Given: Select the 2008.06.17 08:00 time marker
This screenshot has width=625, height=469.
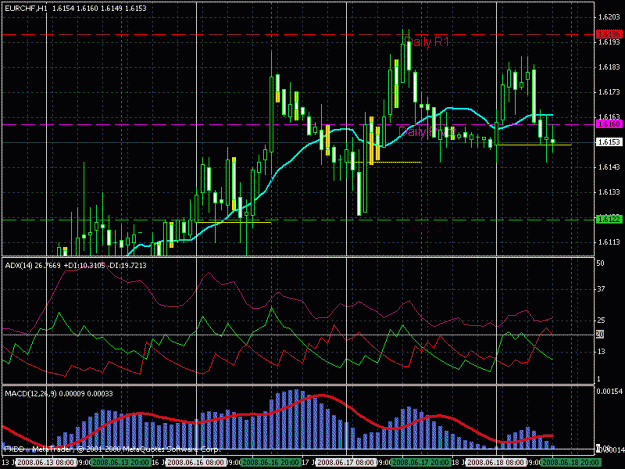Looking at the screenshot, I should pos(346,463).
